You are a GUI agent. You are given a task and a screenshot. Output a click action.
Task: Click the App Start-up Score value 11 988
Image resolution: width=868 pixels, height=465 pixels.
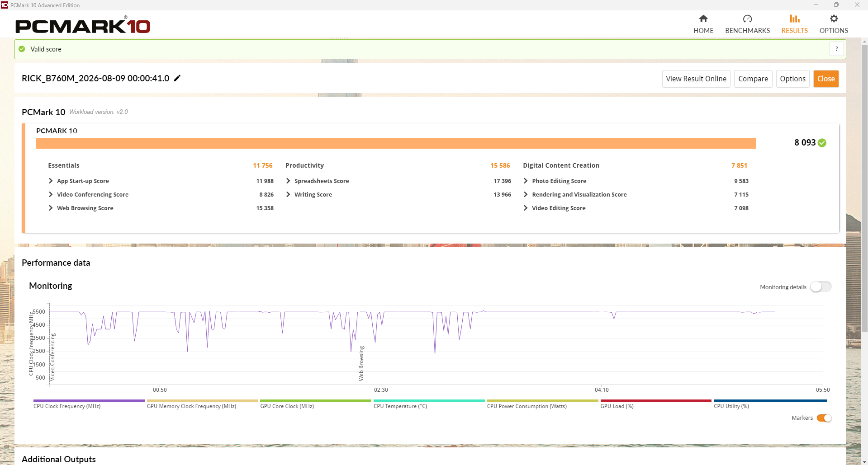click(265, 181)
